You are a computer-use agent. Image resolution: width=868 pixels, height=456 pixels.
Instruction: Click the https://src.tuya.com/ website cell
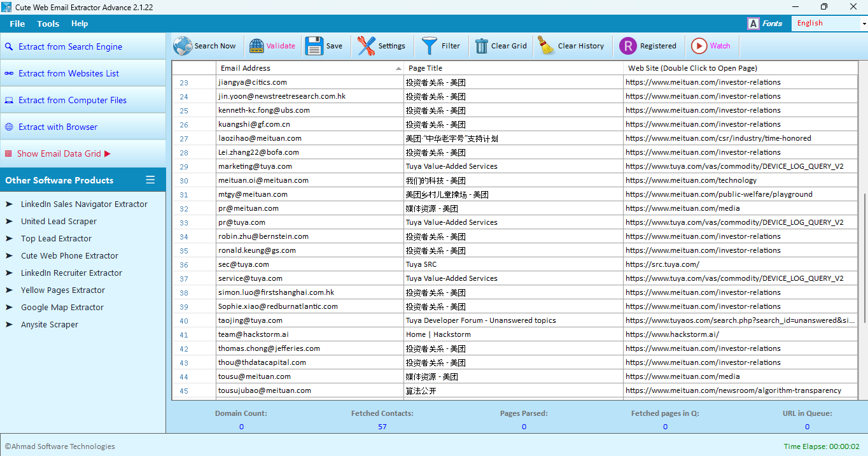point(741,264)
